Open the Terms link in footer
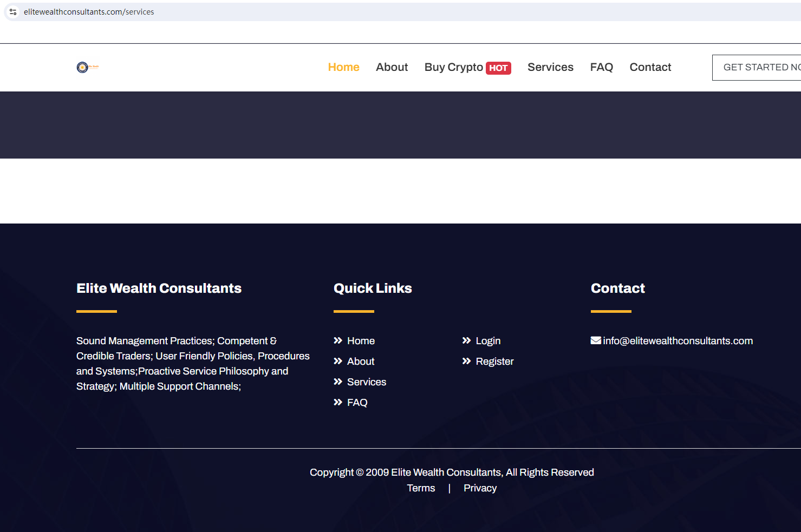This screenshot has height=532, width=801. coord(421,488)
